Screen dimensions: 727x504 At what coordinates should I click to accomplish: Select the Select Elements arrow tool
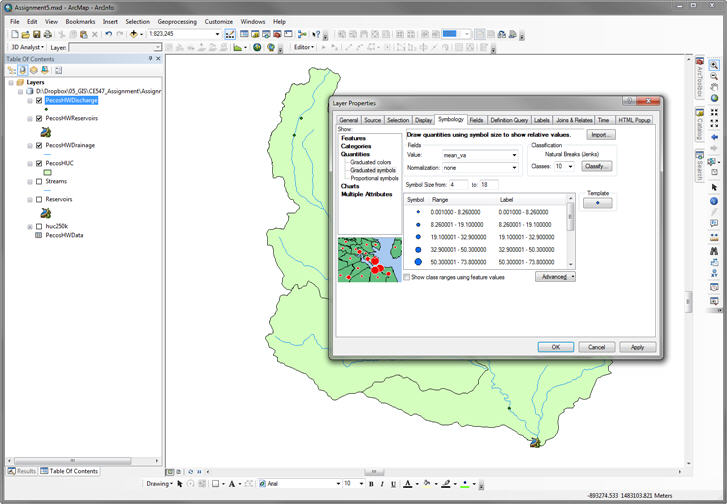tap(714, 187)
